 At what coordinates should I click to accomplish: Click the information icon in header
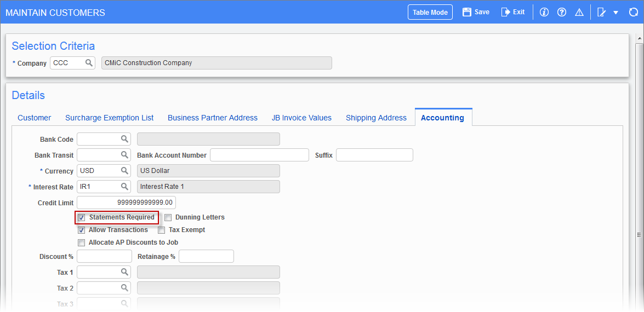(544, 12)
